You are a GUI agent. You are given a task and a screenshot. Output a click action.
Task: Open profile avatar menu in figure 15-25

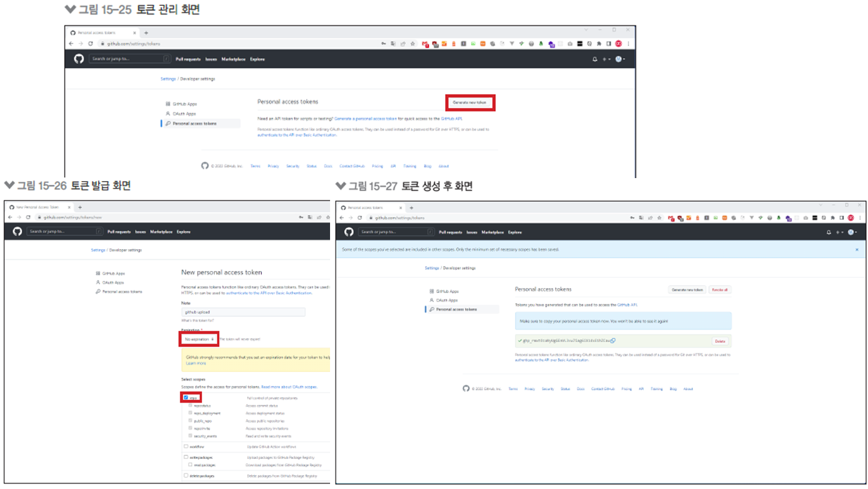pyautogui.click(x=620, y=59)
